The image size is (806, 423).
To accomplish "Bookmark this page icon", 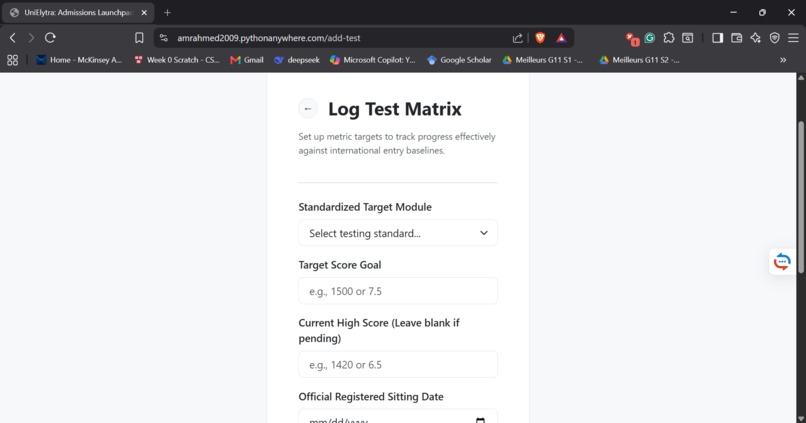I will coord(139,38).
